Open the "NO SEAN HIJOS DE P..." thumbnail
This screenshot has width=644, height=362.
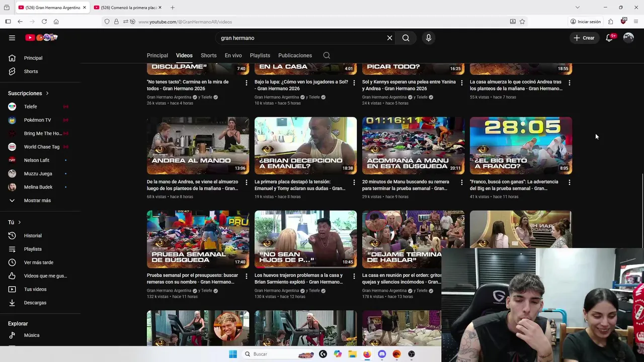pyautogui.click(x=305, y=239)
